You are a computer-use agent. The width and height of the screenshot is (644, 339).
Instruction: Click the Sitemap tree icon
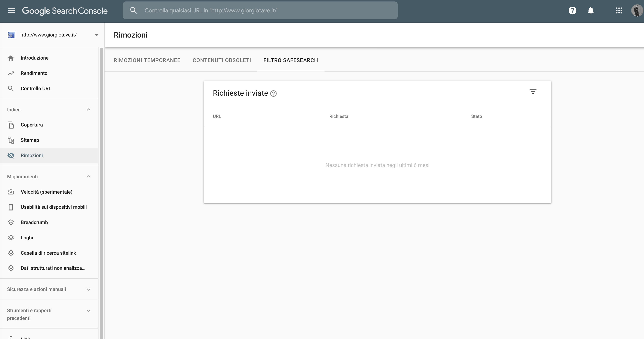point(11,140)
